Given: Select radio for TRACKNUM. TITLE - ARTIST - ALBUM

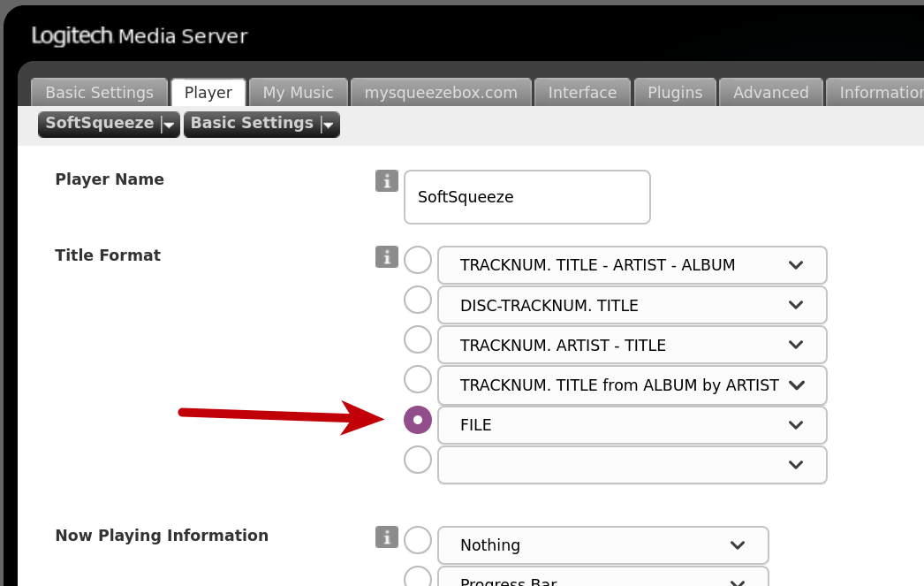Looking at the screenshot, I should coord(418,261).
